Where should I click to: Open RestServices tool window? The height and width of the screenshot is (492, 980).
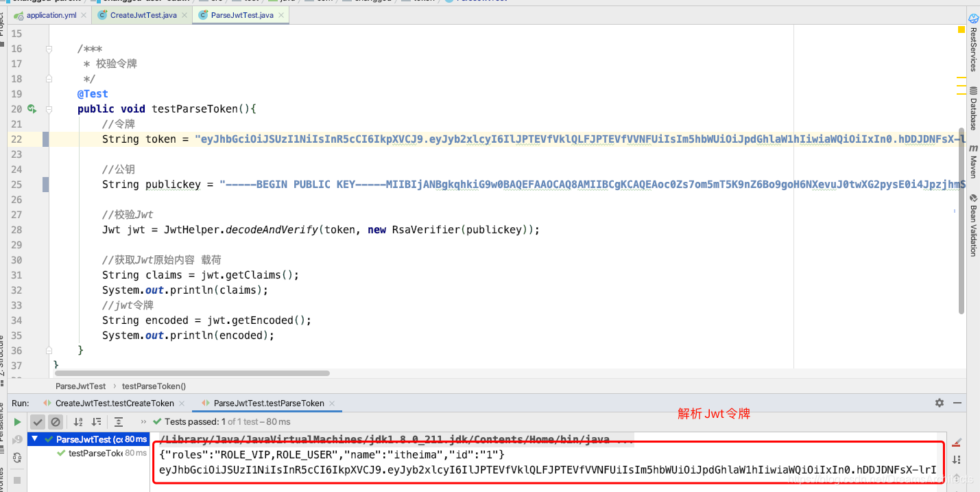(973, 43)
